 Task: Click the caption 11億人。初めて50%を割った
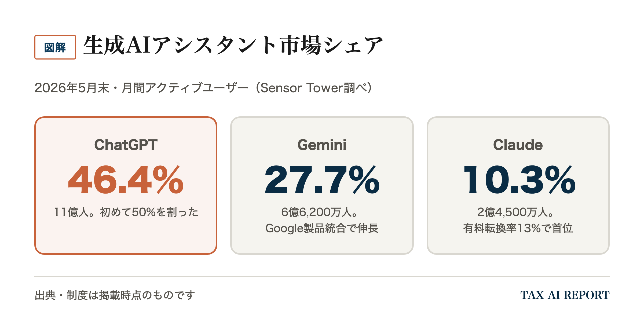(126, 212)
